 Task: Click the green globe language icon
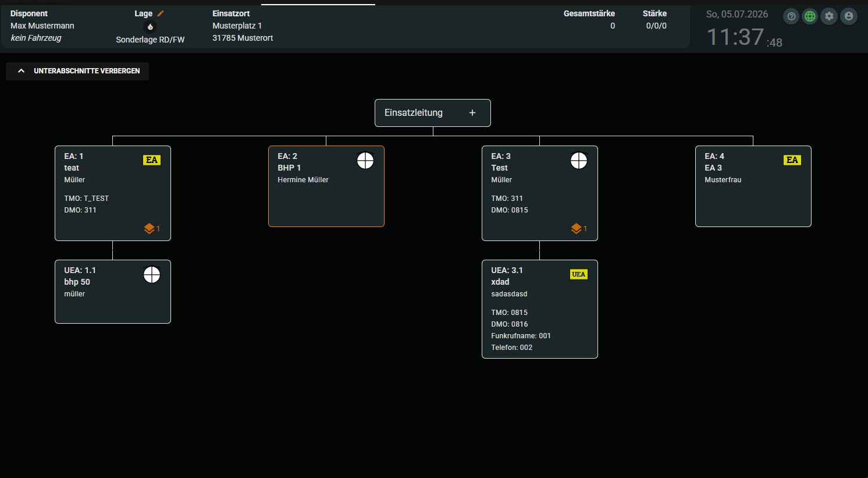810,16
